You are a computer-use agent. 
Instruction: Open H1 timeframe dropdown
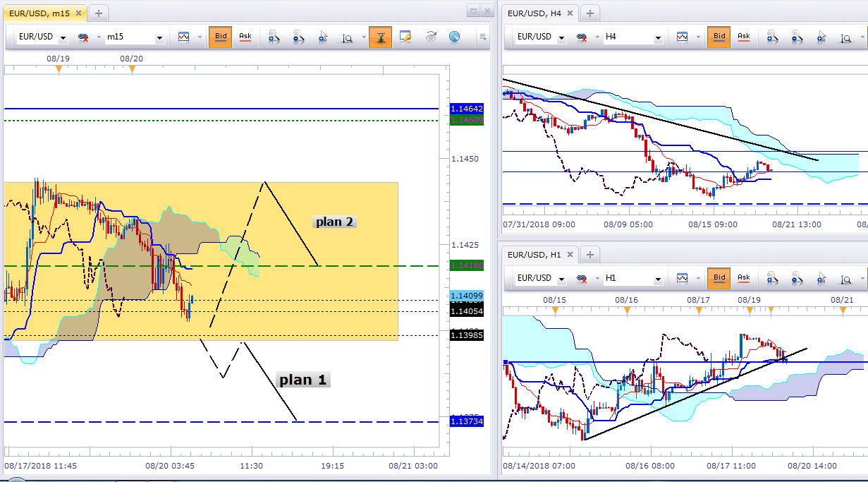coord(659,279)
